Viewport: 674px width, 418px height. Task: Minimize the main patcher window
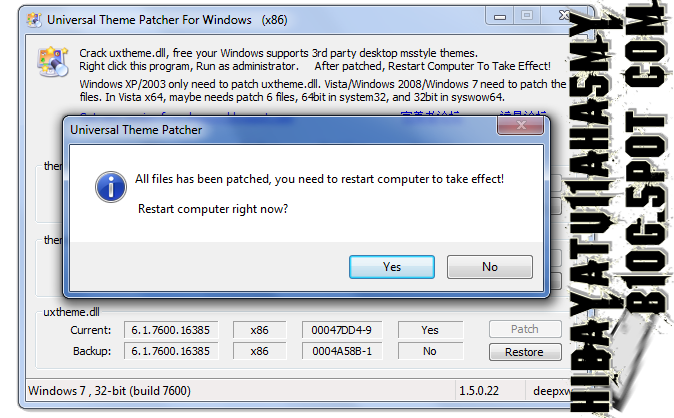[500, 17]
